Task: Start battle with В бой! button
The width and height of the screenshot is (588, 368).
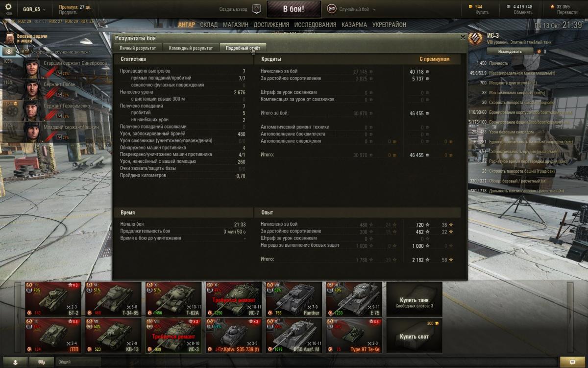Action: coord(294,9)
